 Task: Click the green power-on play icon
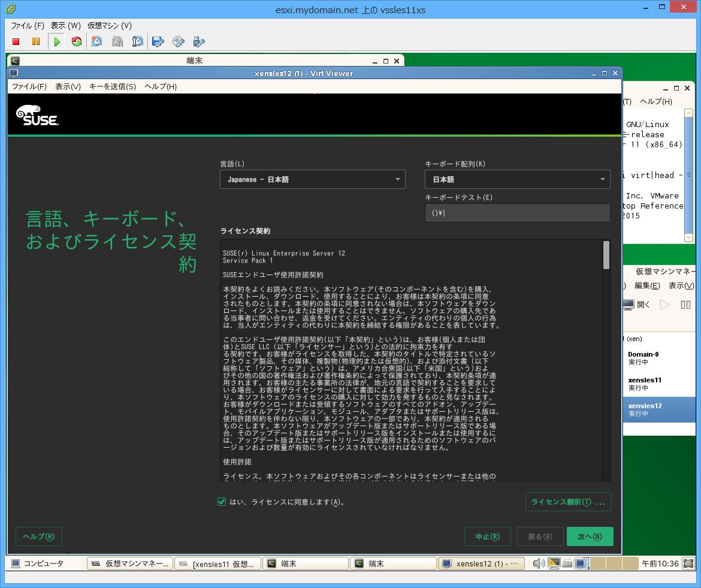[57, 41]
